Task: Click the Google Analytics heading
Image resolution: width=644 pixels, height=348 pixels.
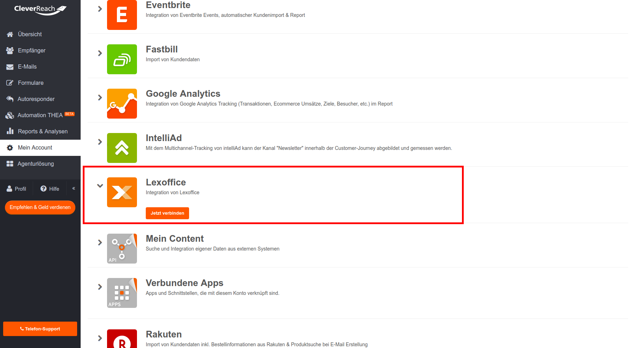Action: [183, 94]
